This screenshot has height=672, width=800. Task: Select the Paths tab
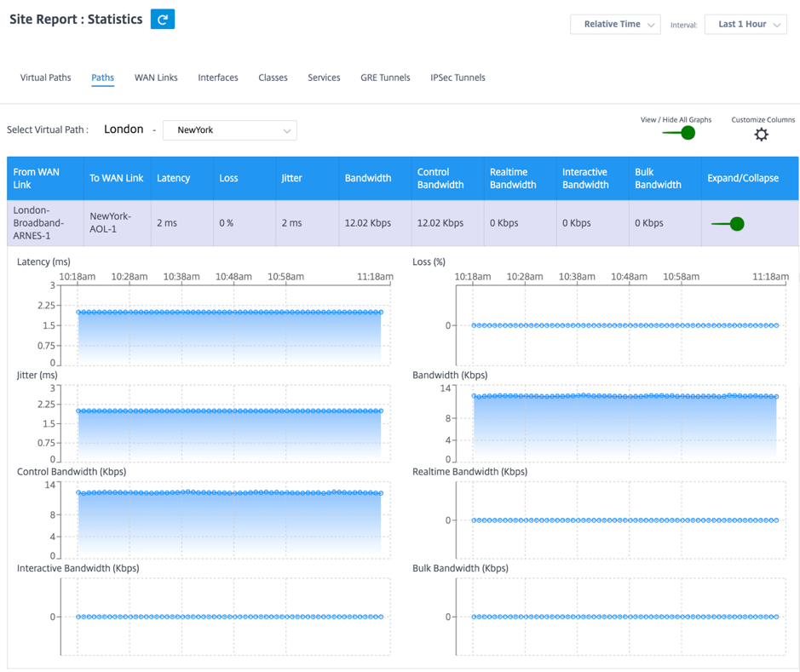(x=102, y=78)
